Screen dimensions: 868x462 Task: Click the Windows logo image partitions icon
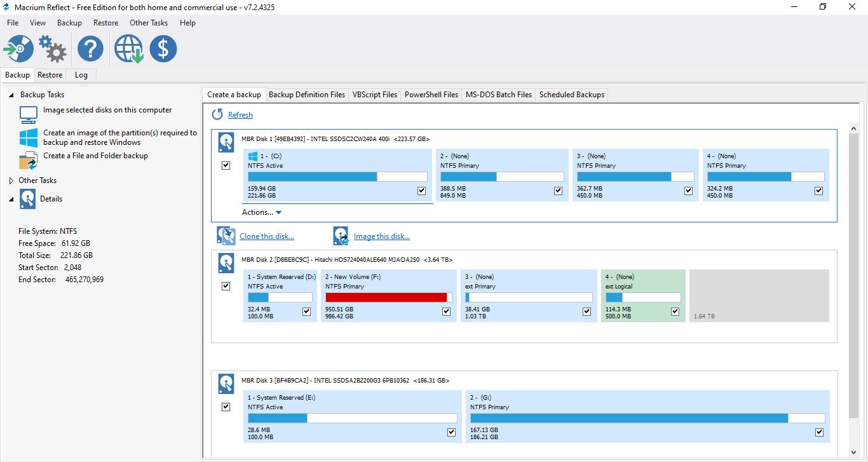click(x=29, y=138)
